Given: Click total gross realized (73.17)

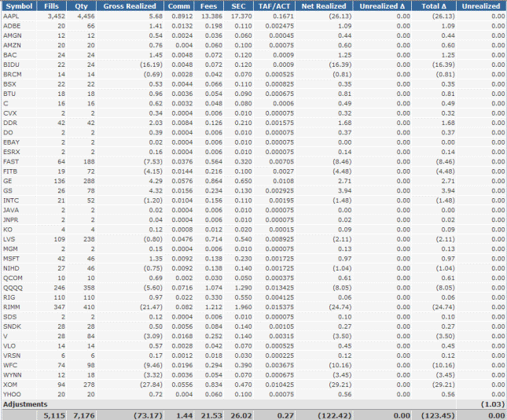Looking at the screenshot, I should point(149,415).
